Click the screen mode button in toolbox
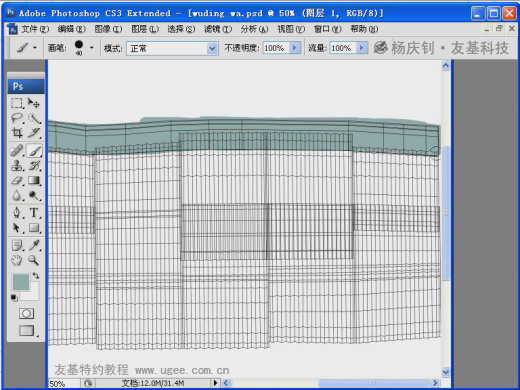 [x=27, y=331]
